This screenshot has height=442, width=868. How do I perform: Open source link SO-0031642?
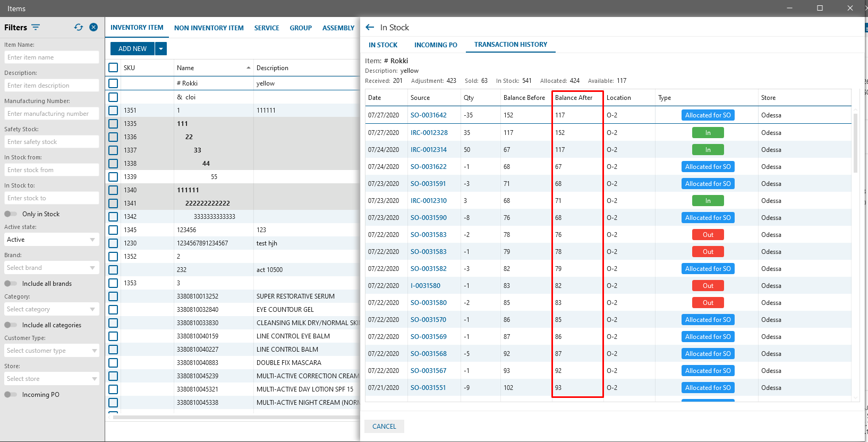click(x=428, y=115)
